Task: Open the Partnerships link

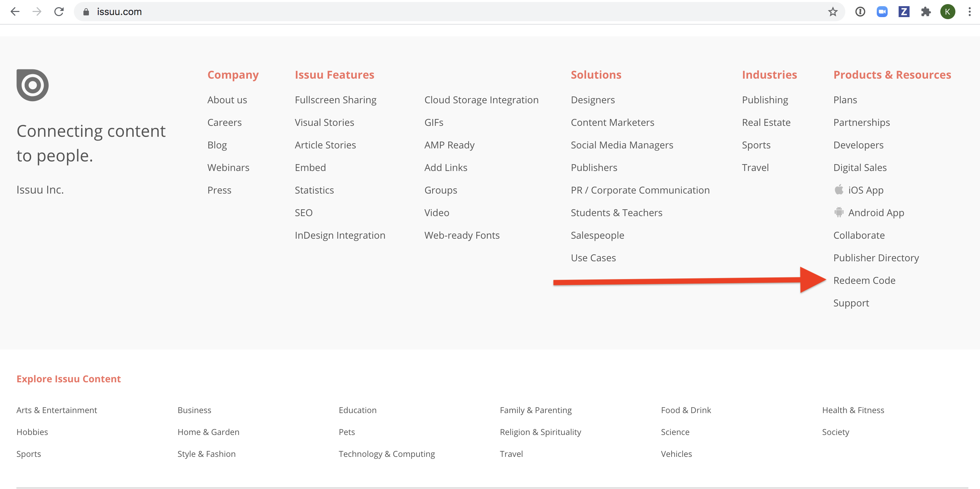Action: click(x=862, y=122)
